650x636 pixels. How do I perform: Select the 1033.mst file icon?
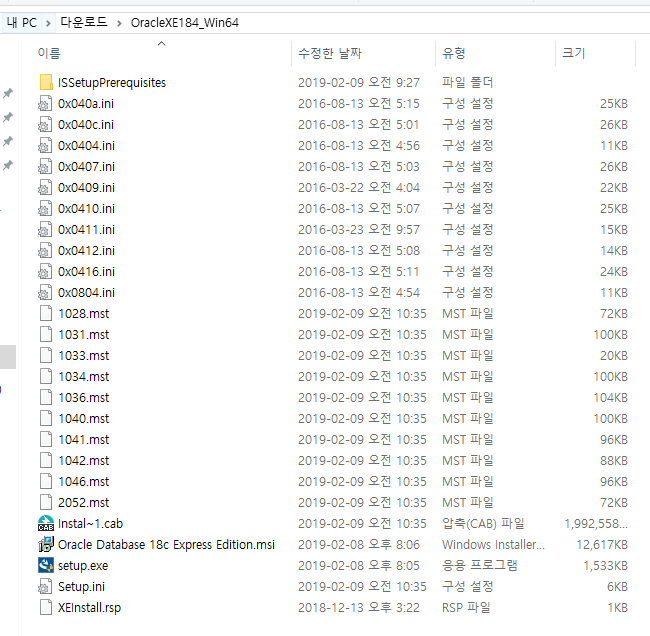[46, 356]
